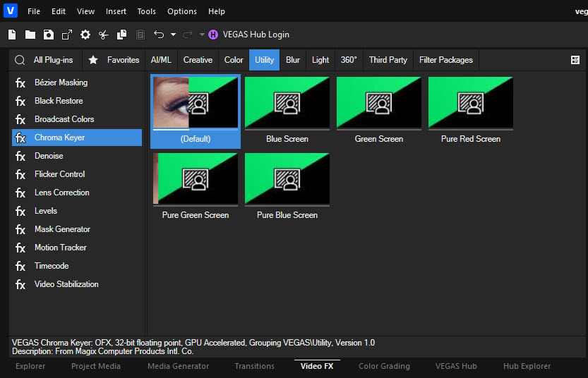Select the All Plug-ins category
Image resolution: width=588 pixels, height=378 pixels.
(53, 60)
